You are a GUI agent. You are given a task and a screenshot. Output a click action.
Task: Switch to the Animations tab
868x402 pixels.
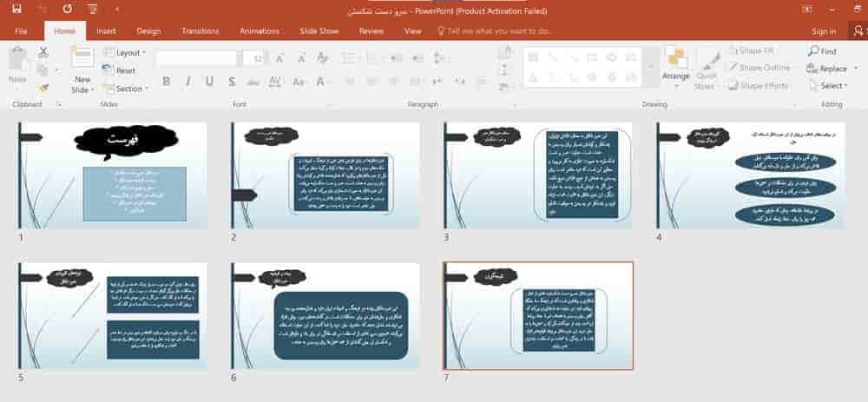click(260, 31)
